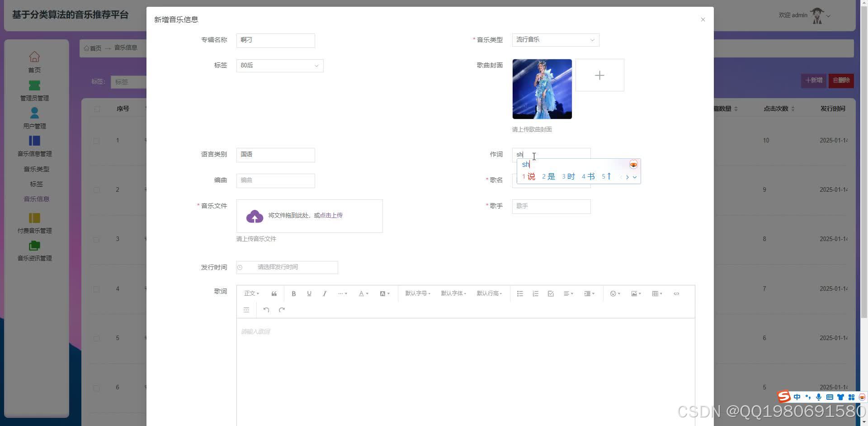Apply italic formatting in the lyrics editor
Screen dimensions: 868x426
(x=325, y=293)
